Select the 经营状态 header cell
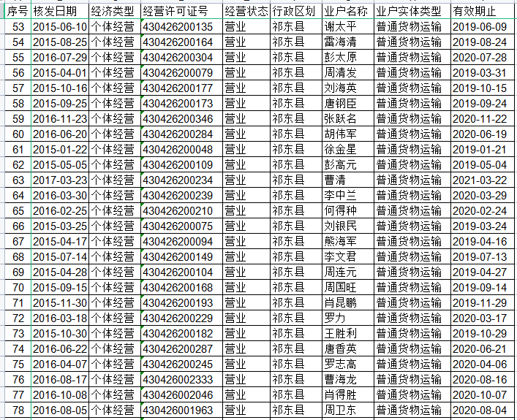The image size is (517, 420). coord(245,11)
